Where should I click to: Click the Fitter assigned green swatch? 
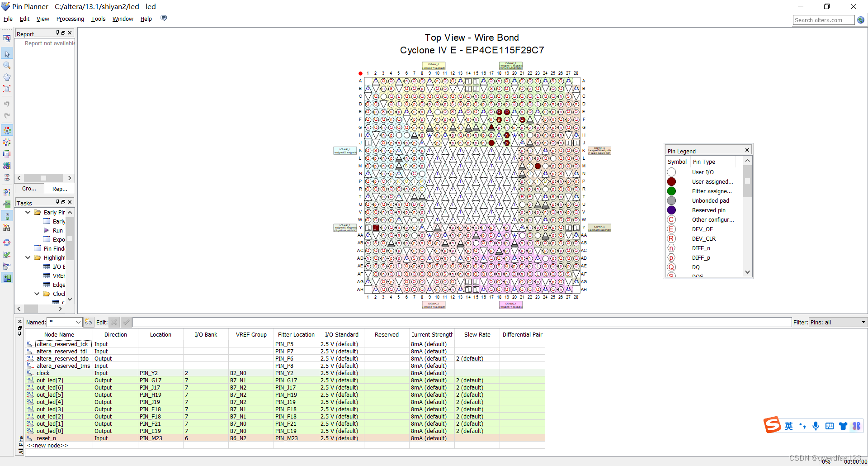(x=671, y=191)
